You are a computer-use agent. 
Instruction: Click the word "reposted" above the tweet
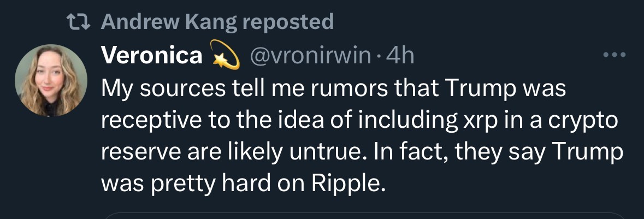[x=287, y=22]
